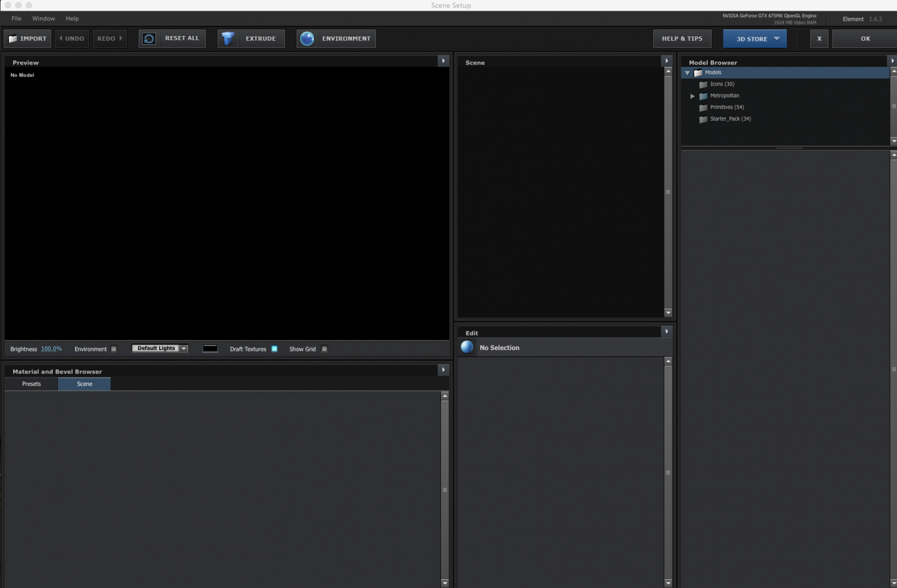
Task: Click the Icons (30) folder icon
Action: click(703, 85)
